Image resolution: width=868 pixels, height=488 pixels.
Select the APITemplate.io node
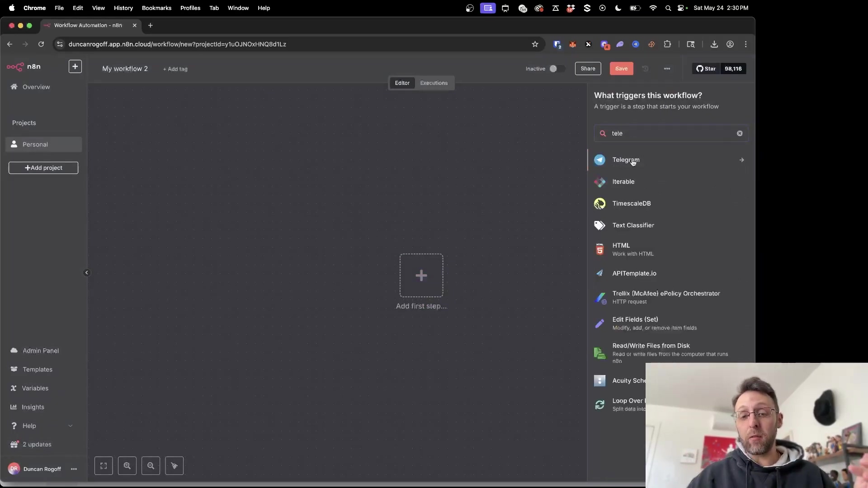[x=671, y=273]
